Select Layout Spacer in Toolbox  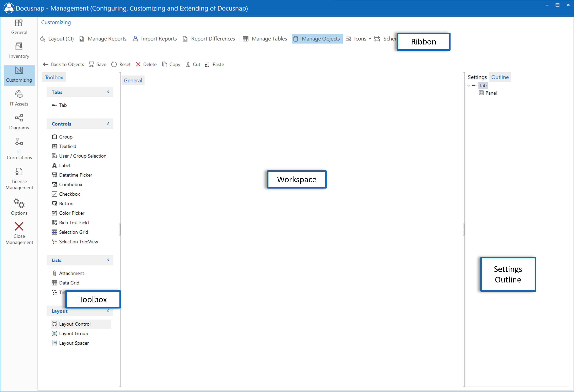pyautogui.click(x=70, y=343)
